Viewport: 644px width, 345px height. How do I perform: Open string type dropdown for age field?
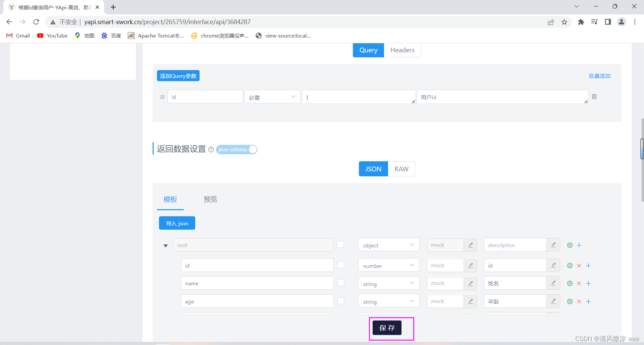[388, 301]
